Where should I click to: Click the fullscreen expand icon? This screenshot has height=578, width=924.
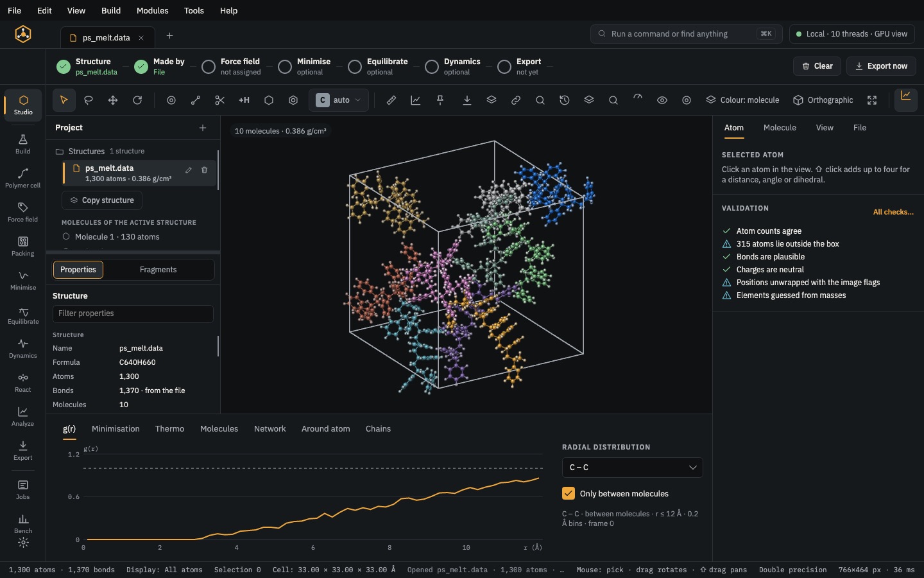(x=872, y=100)
